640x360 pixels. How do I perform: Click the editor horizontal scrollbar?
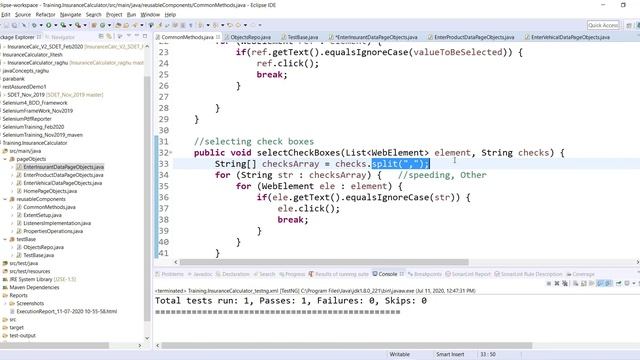click(x=324, y=262)
